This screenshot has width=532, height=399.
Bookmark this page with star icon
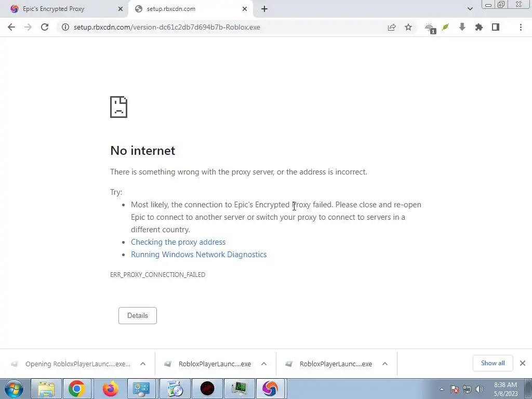(x=408, y=27)
